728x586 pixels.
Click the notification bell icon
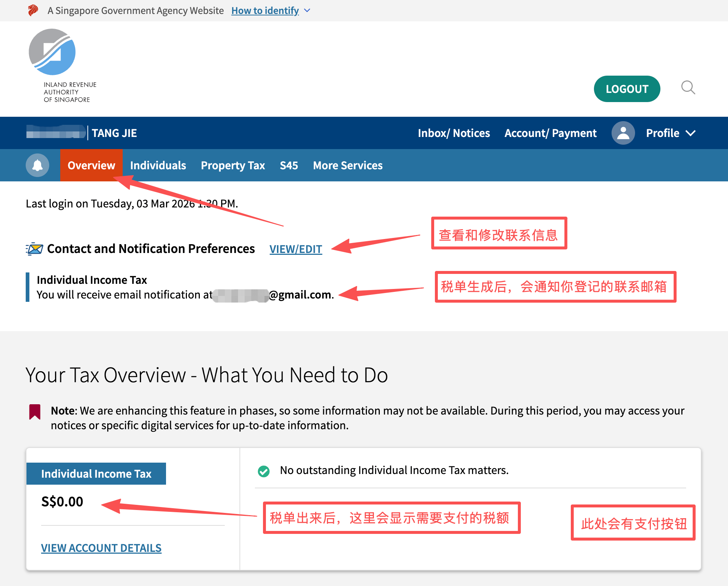37,165
